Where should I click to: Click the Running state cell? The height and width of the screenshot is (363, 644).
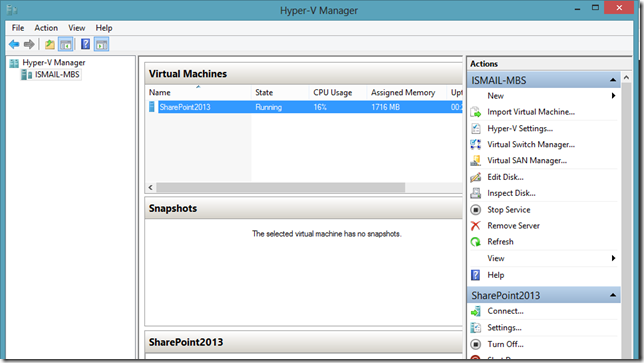[x=269, y=107]
